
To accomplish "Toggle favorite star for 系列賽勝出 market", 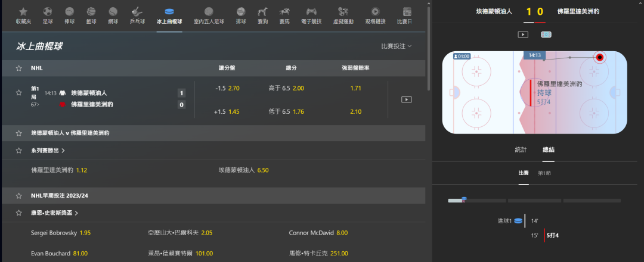I will point(19,151).
